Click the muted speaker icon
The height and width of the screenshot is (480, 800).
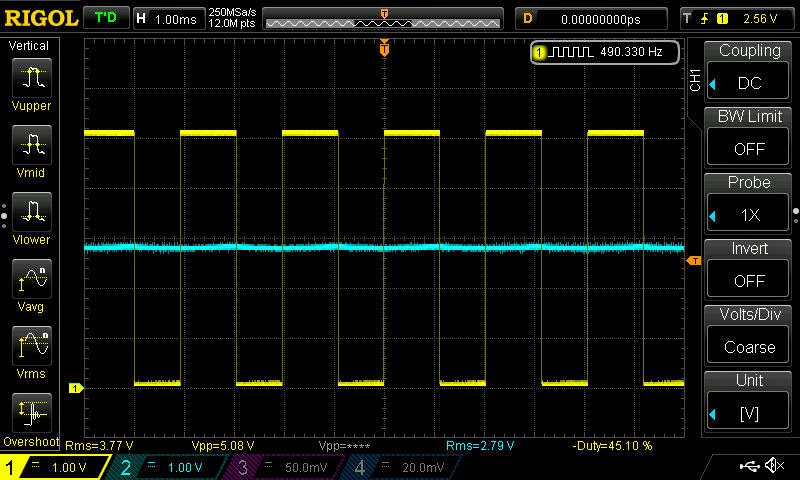tap(774, 465)
